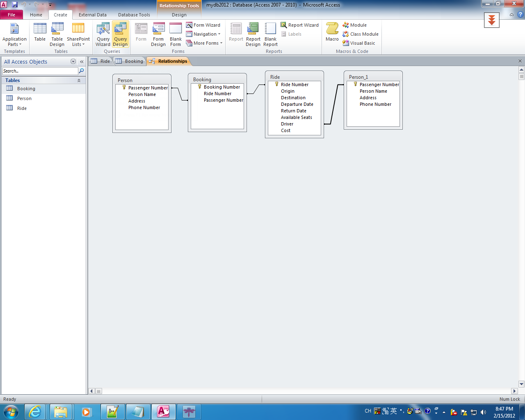The image size is (525, 420).
Task: Open the Visual Basic editor
Action: coord(360,43)
